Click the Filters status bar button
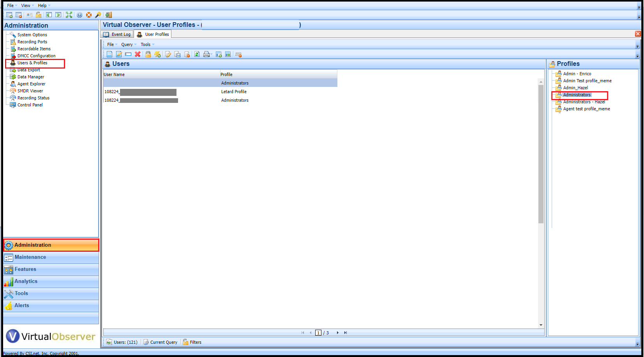 [192, 342]
